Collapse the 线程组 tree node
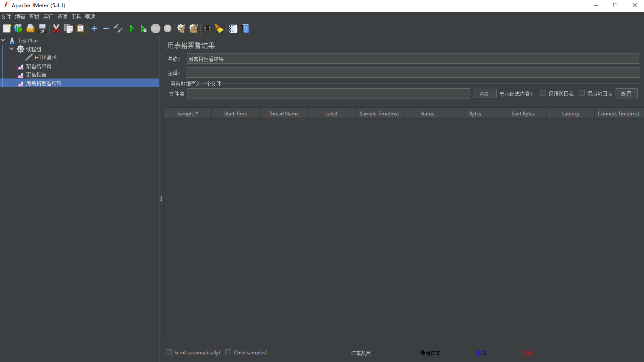The width and height of the screenshot is (644, 362). (x=11, y=49)
